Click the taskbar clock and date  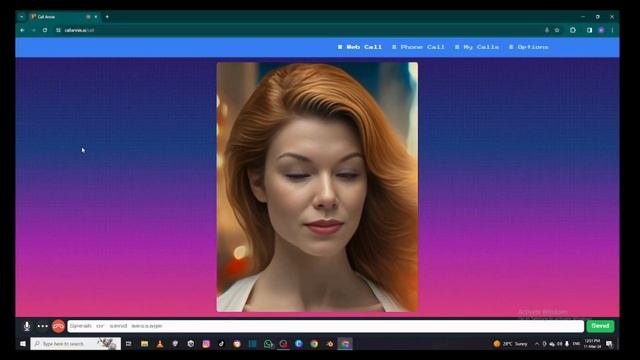coord(593,344)
